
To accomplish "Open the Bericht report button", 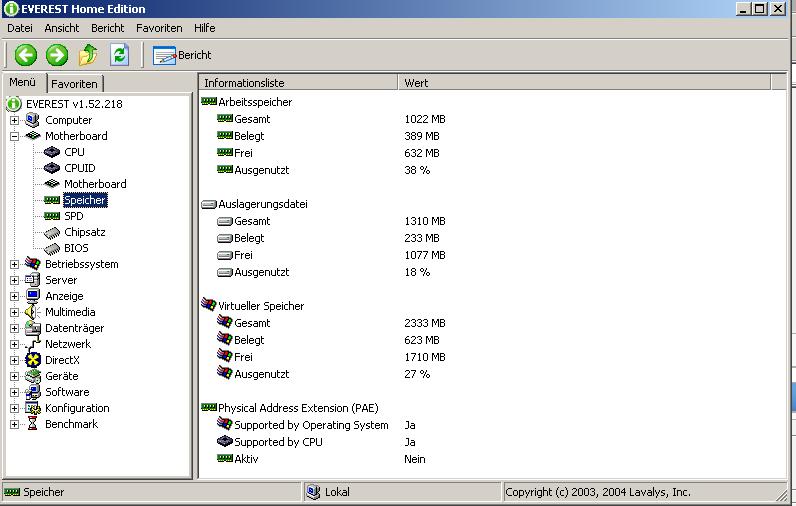I will [x=182, y=55].
